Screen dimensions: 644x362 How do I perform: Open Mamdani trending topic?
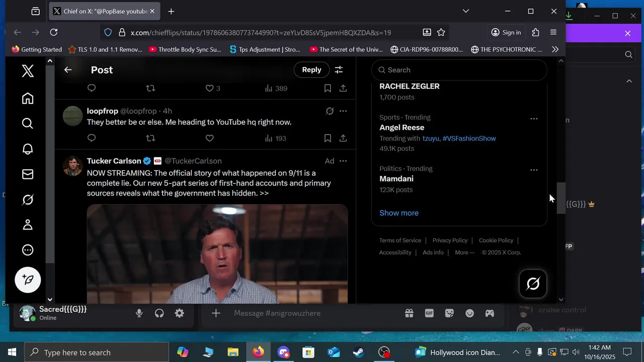[x=396, y=179]
